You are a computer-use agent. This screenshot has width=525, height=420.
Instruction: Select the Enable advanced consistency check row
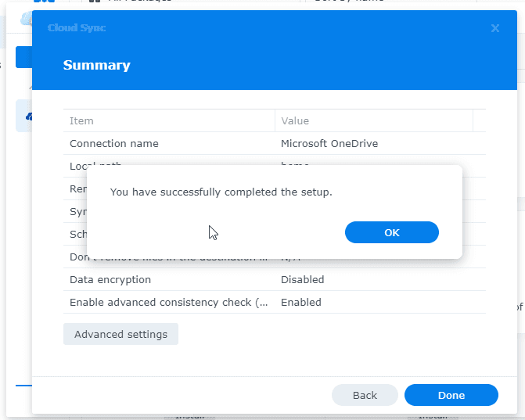(x=169, y=302)
